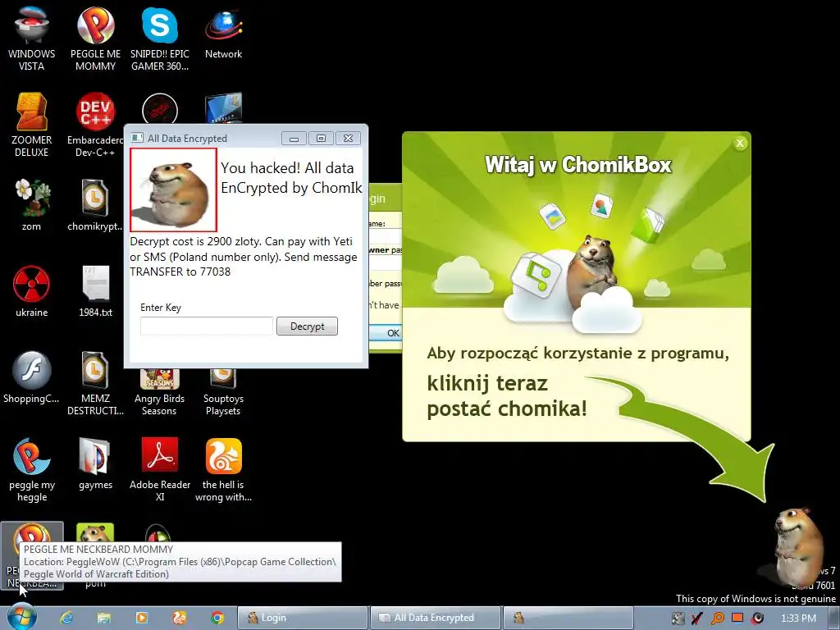Screen dimensions: 840x630
Task: Click the 'kliknij teraz postać chomika!' text
Action: point(506,396)
